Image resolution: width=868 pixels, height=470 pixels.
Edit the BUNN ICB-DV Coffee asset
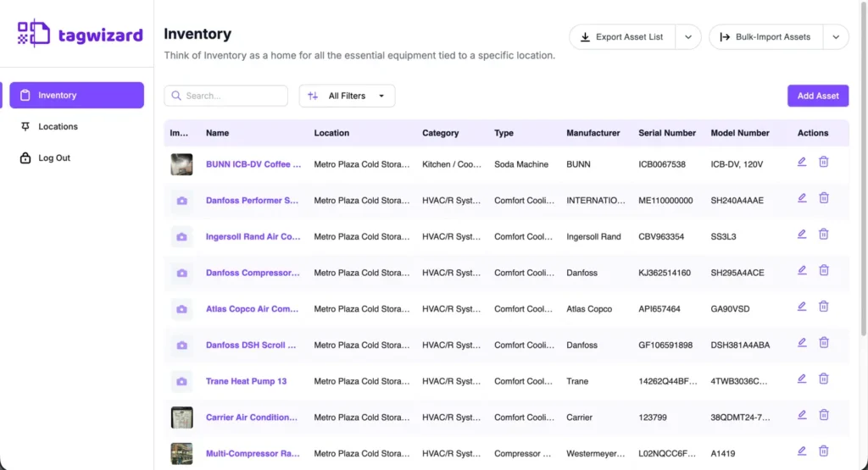pos(802,162)
